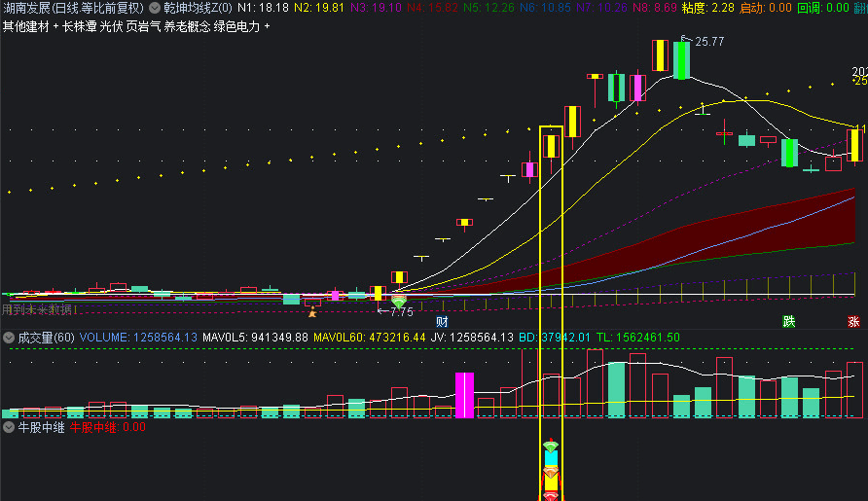Open the dropdown beside 湖南发展 chart title

[x=155, y=8]
